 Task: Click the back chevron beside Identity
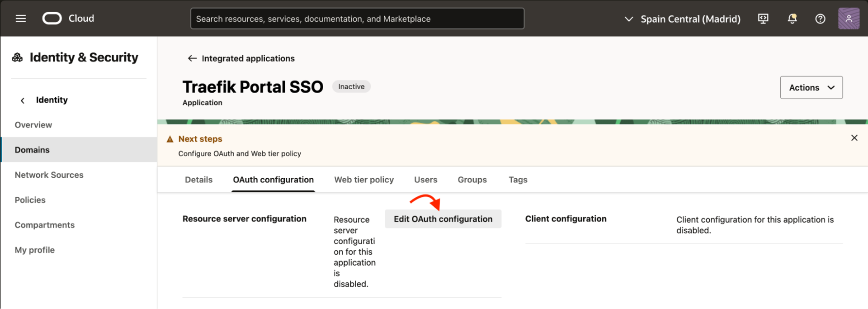(23, 100)
